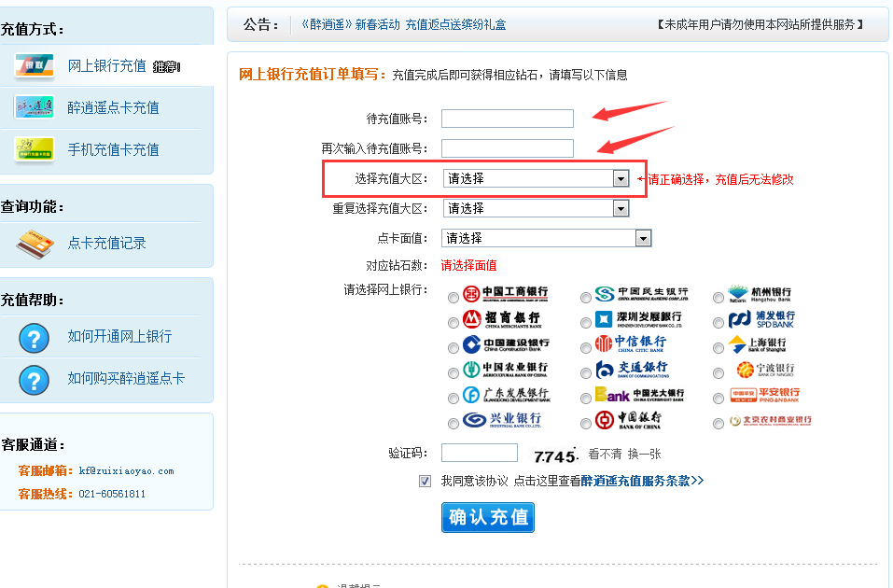Viewport: 893px width, 588px height.
Task: Select the 中国工商银行 radio button
Action: point(453,298)
